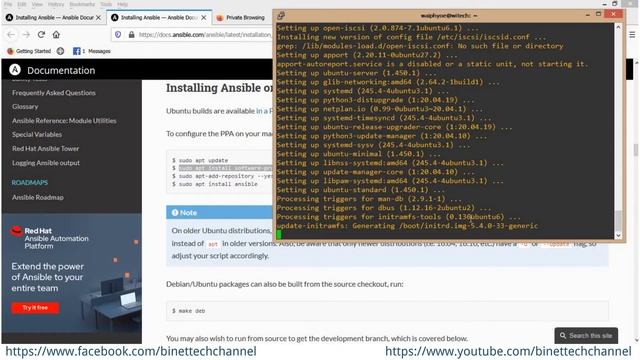
Task: Open the Edit menu
Action: click(x=22, y=4)
